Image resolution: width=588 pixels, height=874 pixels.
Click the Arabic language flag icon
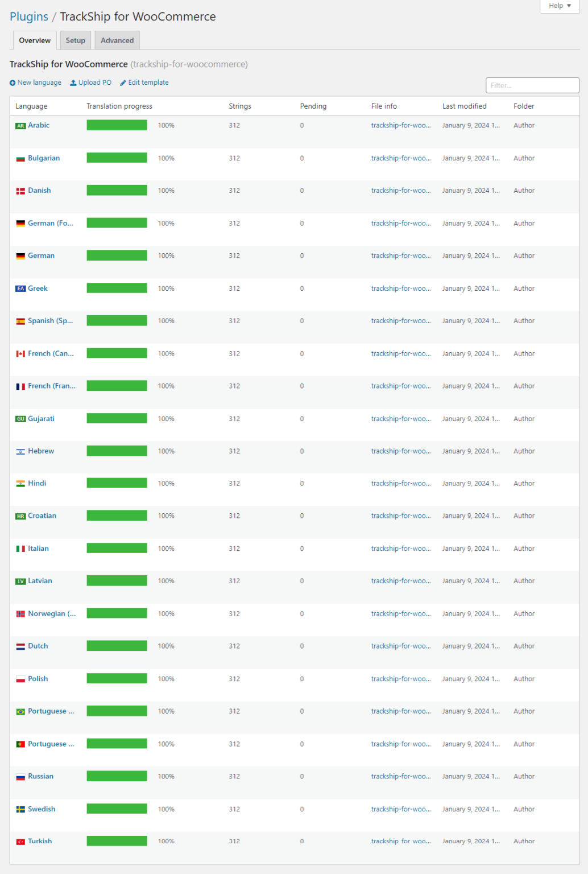pyautogui.click(x=20, y=126)
